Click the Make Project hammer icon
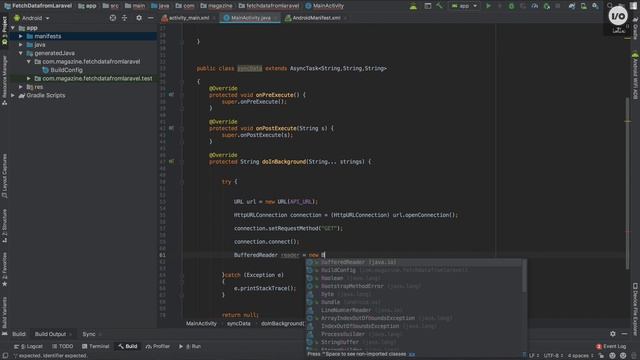Screen dimensions: 640x360 439,6
